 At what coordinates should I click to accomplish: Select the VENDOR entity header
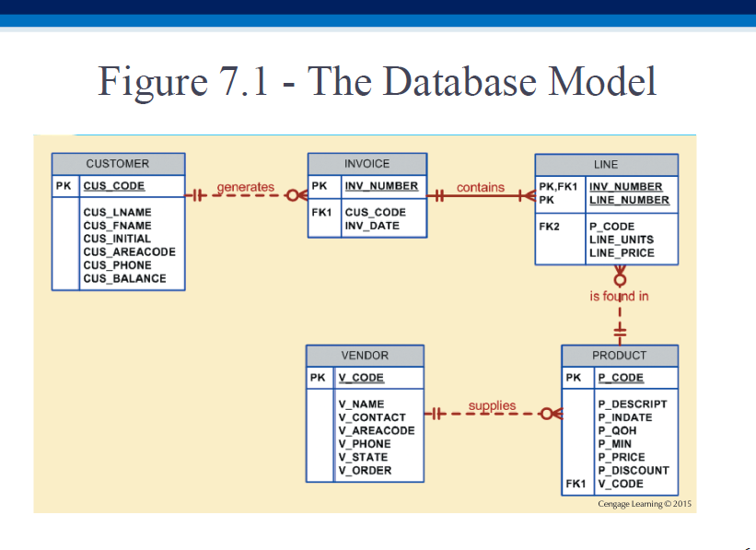365,356
